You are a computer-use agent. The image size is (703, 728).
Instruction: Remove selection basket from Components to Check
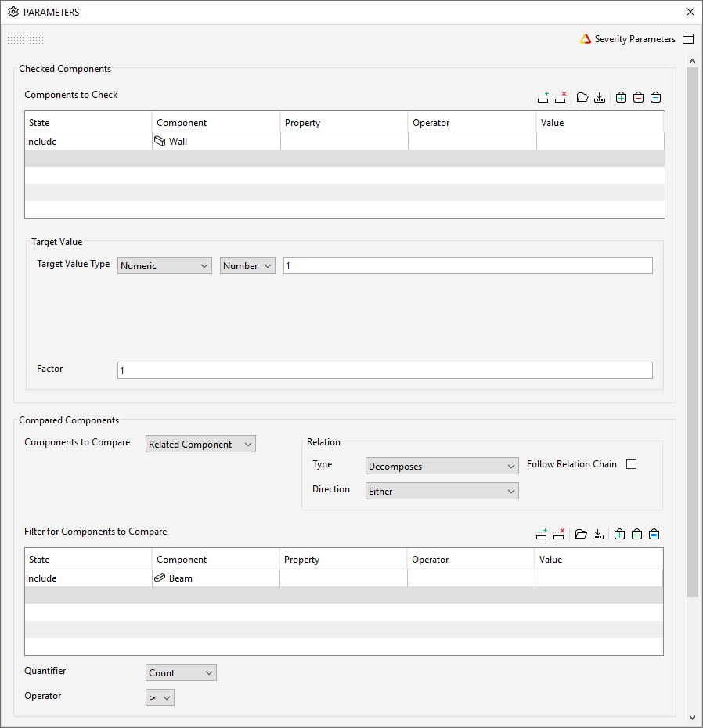click(x=639, y=98)
